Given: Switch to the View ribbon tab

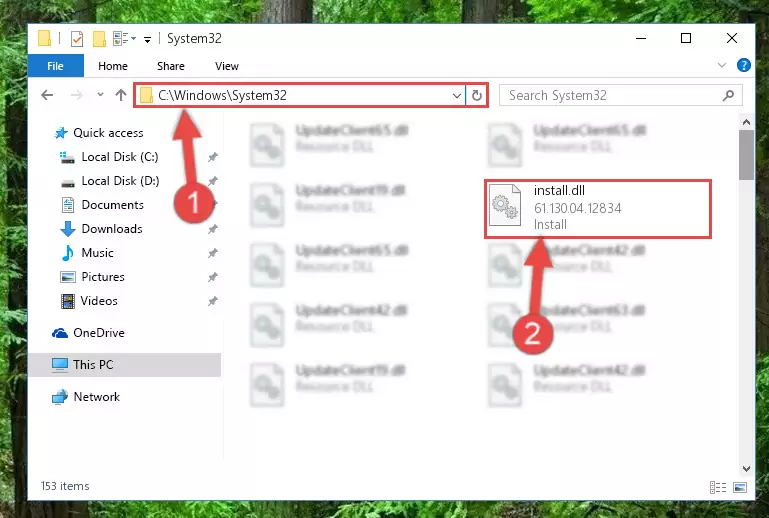Looking at the screenshot, I should point(227,66).
